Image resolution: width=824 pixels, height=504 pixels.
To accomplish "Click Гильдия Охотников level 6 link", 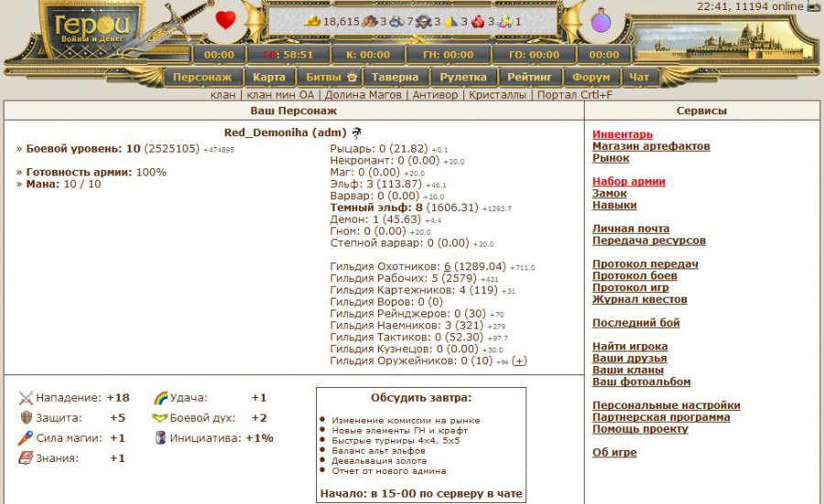I will (447, 267).
